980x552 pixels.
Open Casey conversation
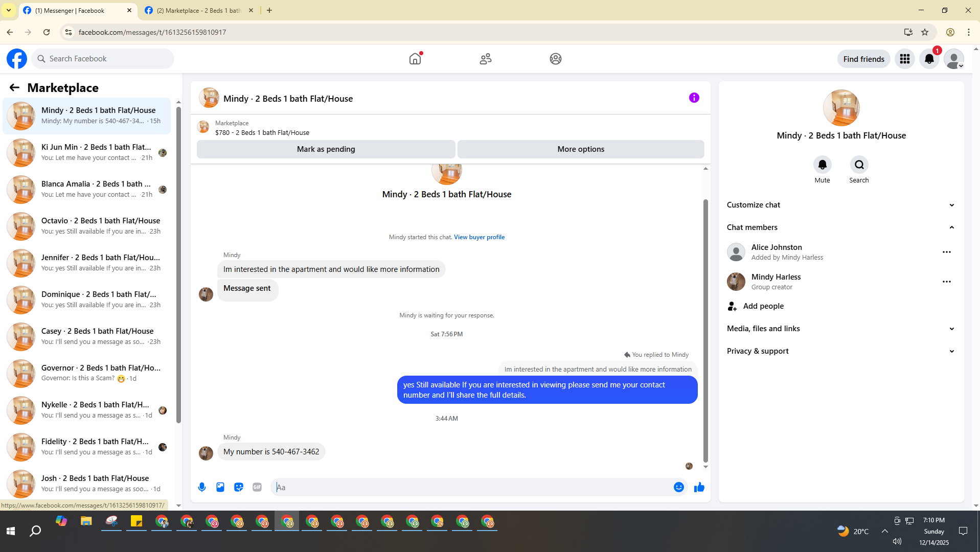click(87, 337)
